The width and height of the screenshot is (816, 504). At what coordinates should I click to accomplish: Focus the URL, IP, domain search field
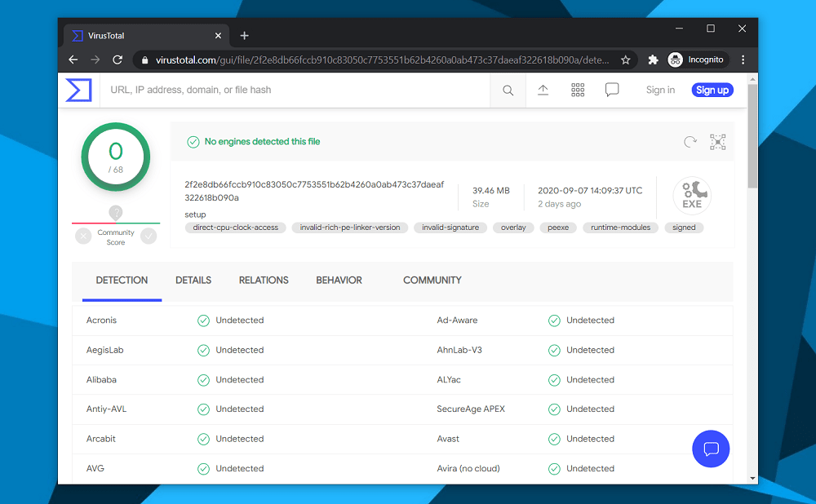tap(295, 90)
